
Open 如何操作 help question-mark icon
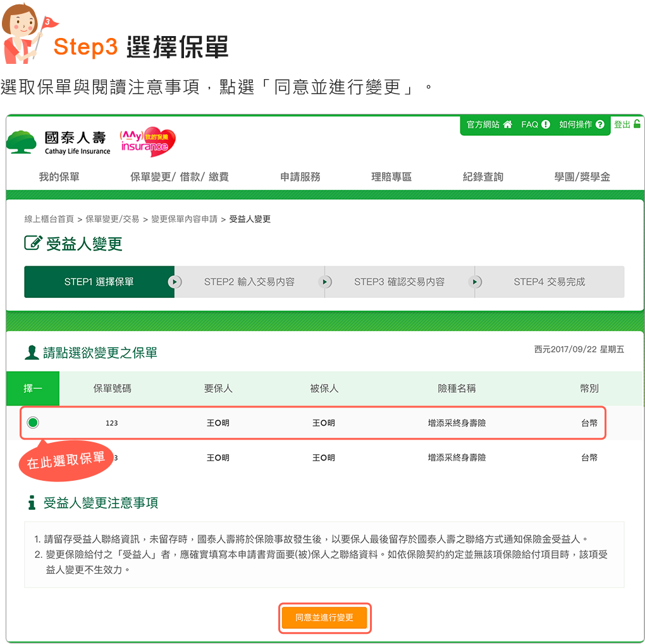[599, 124]
